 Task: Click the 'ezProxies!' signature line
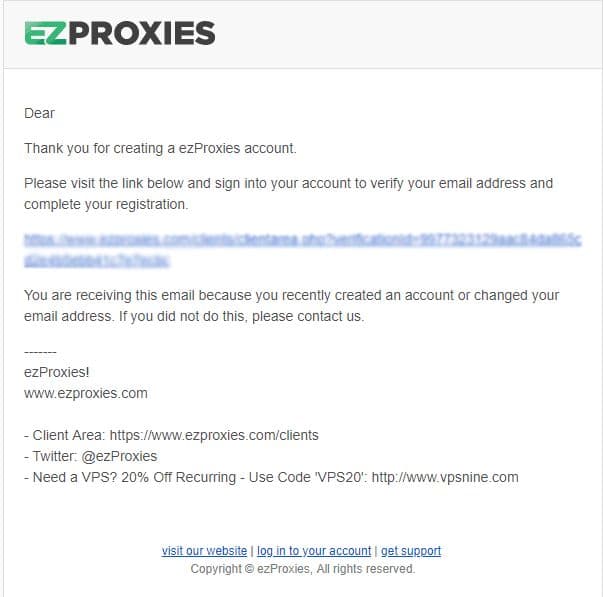57,372
